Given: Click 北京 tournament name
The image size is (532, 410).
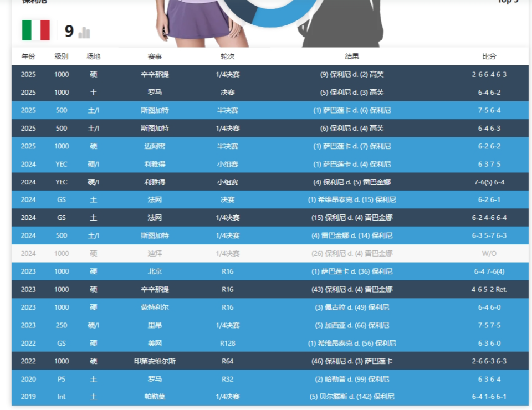Looking at the screenshot, I should (x=155, y=271).
